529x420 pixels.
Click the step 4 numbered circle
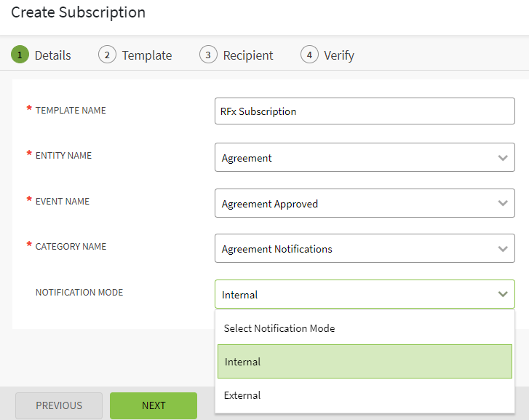309,55
